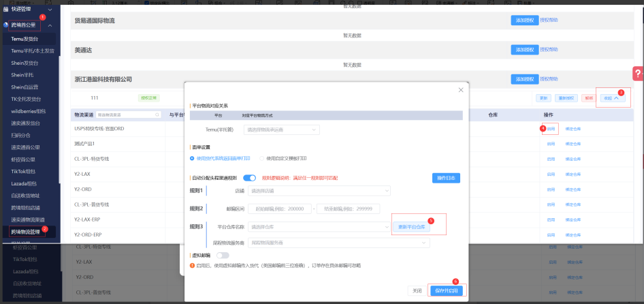Screen dimensions: 644x304
Task: Click the 结束邮编 input field
Action: tap(349, 209)
